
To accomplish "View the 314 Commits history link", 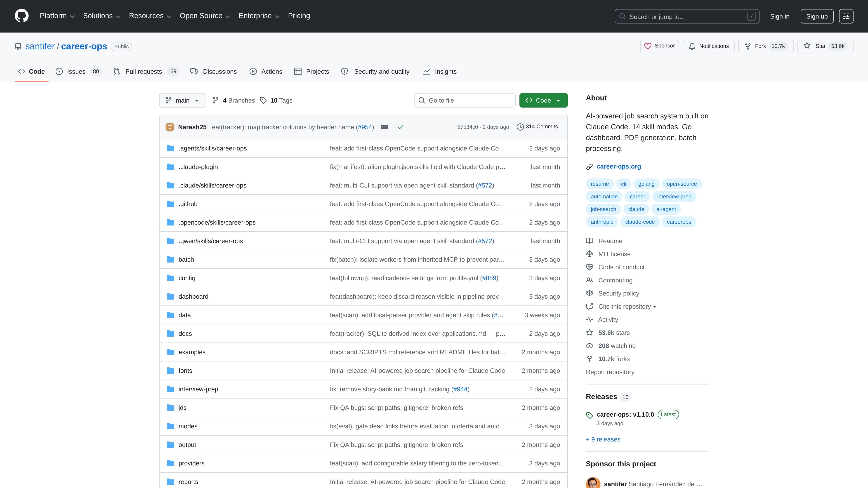I will 537,127.
